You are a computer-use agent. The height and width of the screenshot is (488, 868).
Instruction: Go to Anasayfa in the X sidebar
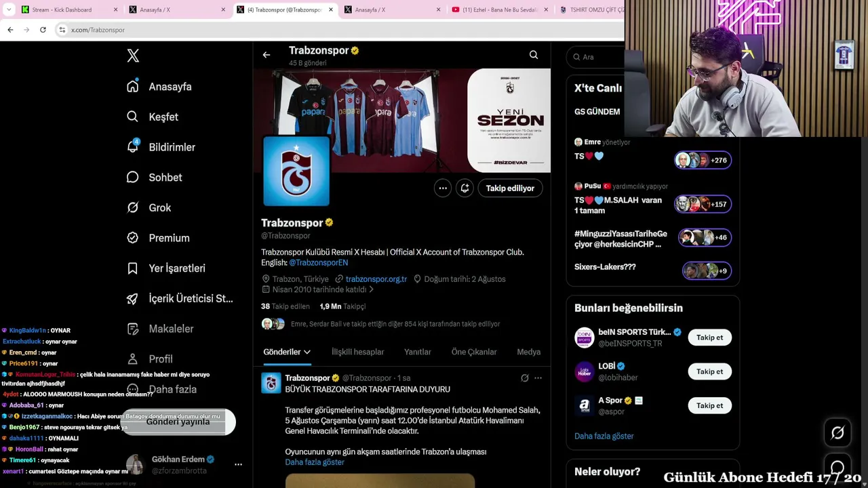[x=159, y=87]
